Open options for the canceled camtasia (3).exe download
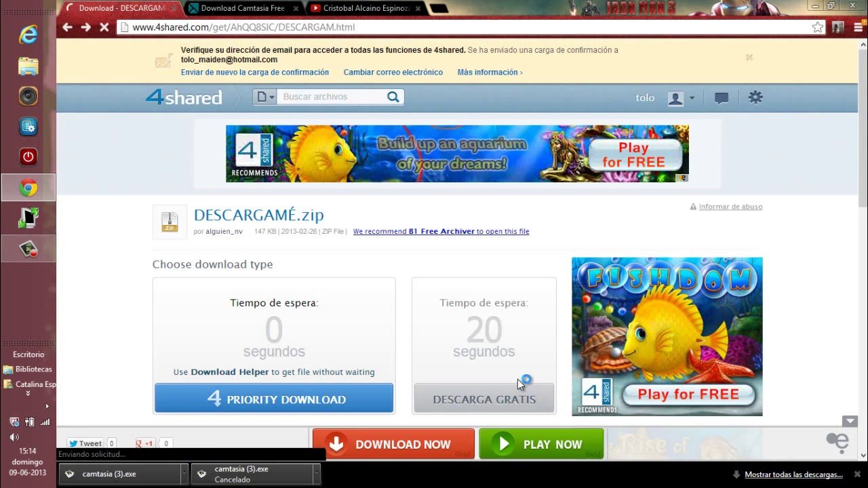Image resolution: width=868 pixels, height=488 pixels. 316,474
